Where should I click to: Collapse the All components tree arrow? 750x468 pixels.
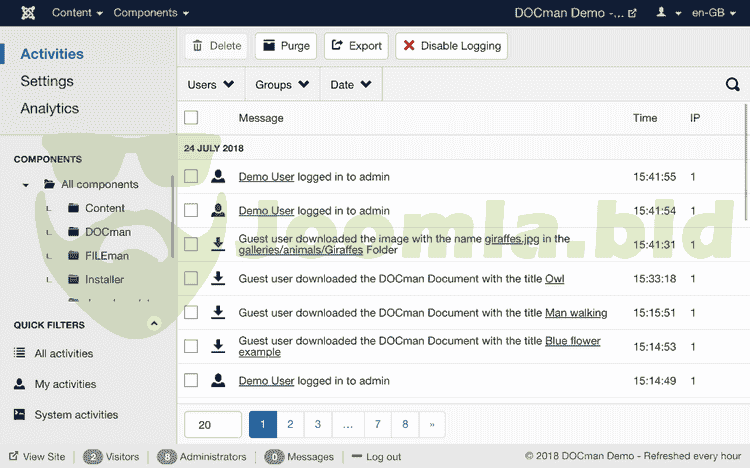tap(26, 185)
